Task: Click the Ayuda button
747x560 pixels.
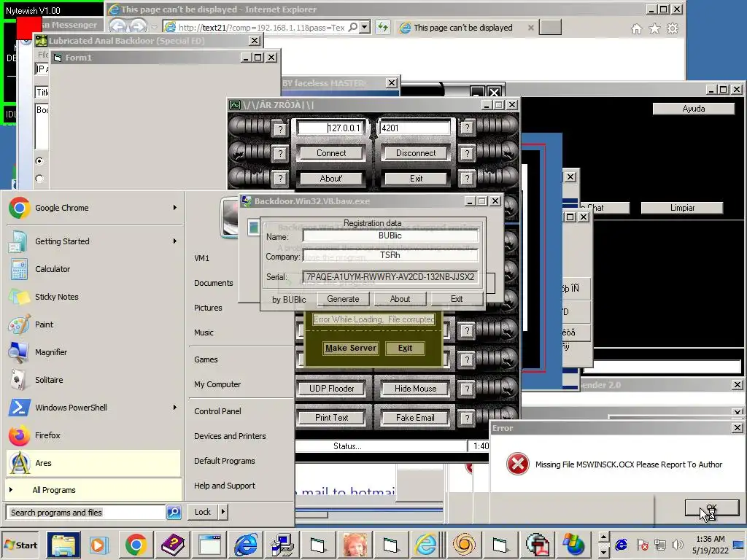Action: pos(694,109)
